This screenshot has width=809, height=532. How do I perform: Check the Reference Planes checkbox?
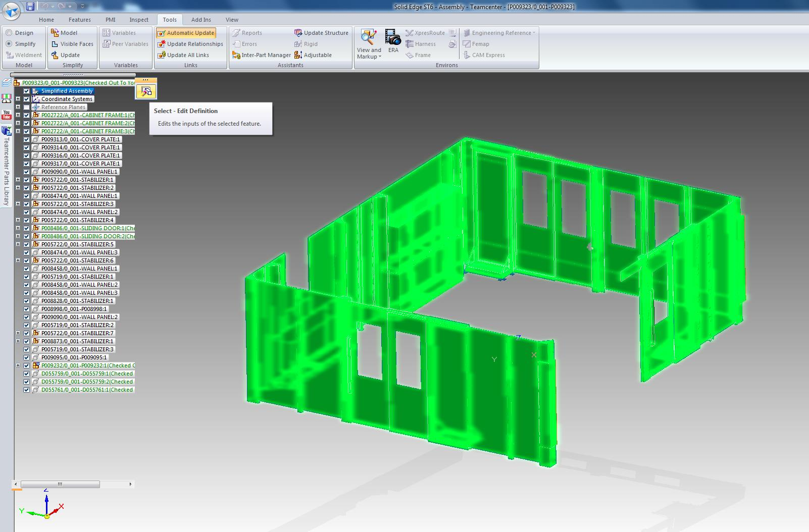(27, 107)
